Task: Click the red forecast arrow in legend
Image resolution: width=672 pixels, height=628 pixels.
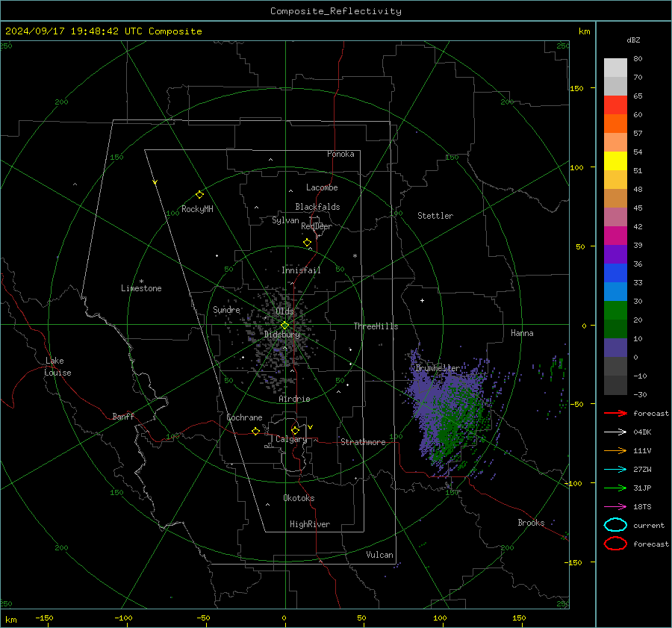Action: point(615,413)
